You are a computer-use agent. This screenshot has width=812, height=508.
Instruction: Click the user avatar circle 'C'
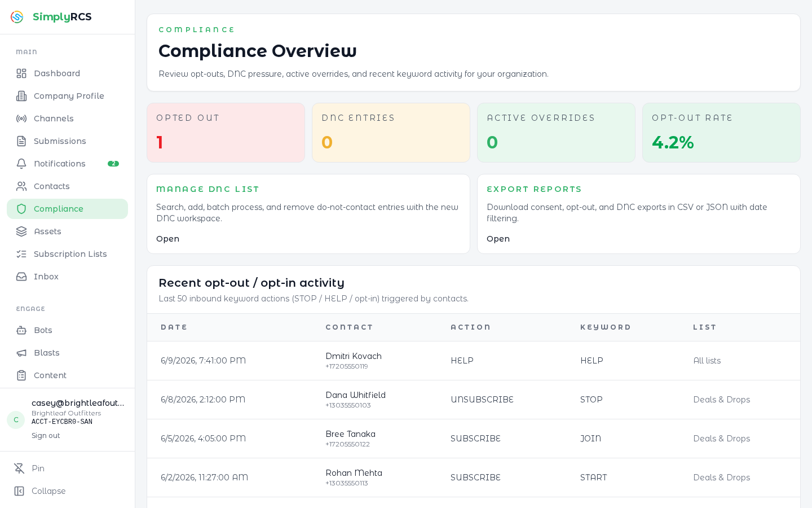(16, 420)
